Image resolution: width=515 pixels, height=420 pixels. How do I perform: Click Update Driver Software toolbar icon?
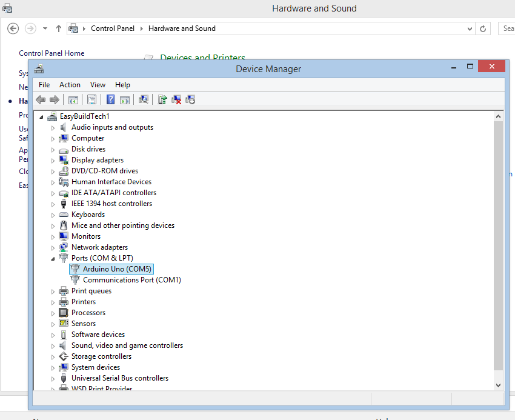pyautogui.click(x=162, y=99)
